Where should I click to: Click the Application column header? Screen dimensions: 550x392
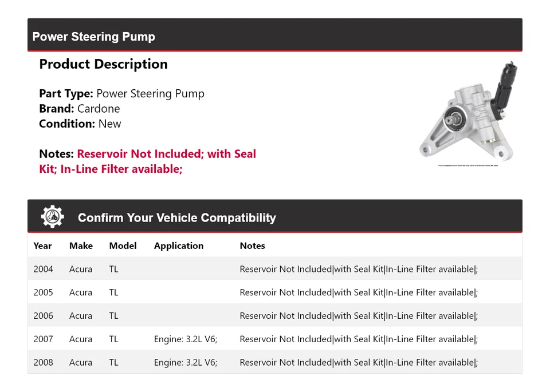(x=179, y=246)
